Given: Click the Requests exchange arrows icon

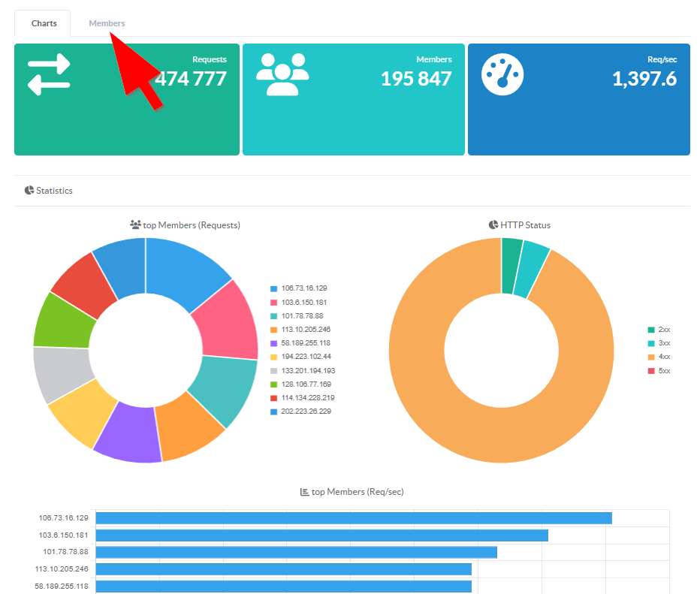Looking at the screenshot, I should (x=49, y=74).
